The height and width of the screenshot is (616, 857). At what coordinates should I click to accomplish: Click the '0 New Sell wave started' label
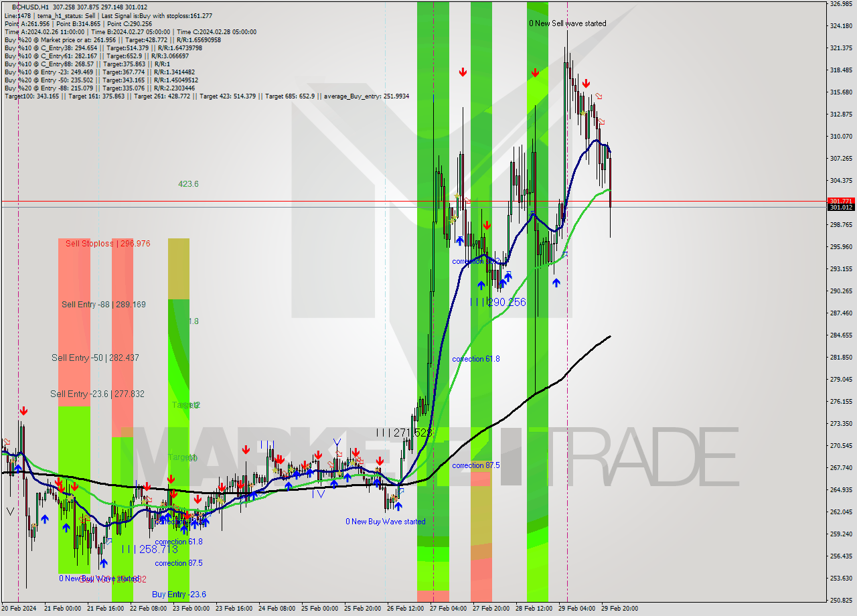point(567,23)
